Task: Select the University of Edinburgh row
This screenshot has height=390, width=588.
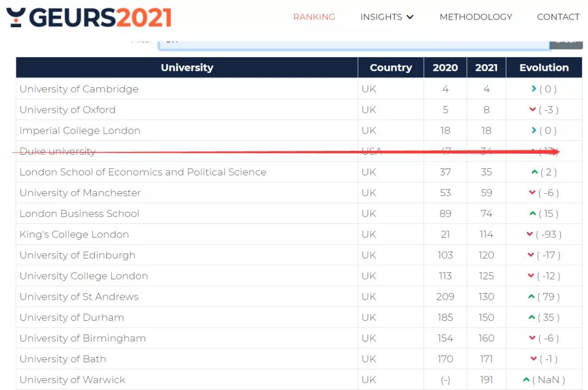Action: (77, 255)
